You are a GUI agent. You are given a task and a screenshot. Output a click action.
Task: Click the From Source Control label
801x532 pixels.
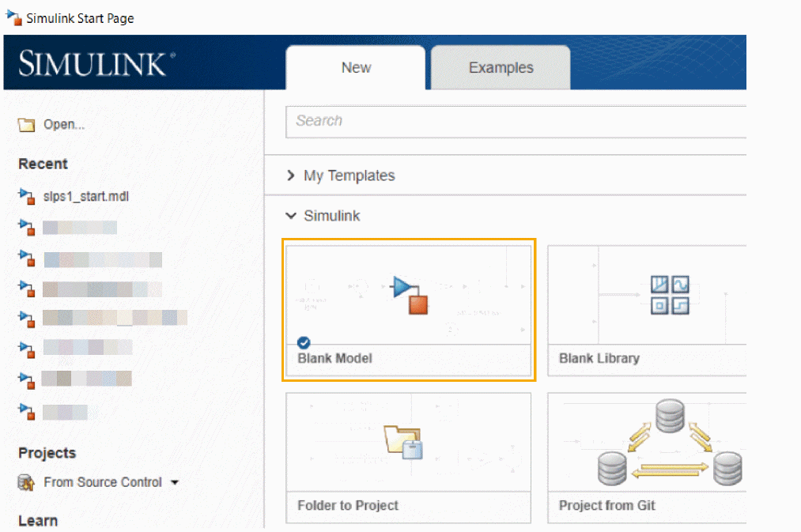click(x=103, y=482)
